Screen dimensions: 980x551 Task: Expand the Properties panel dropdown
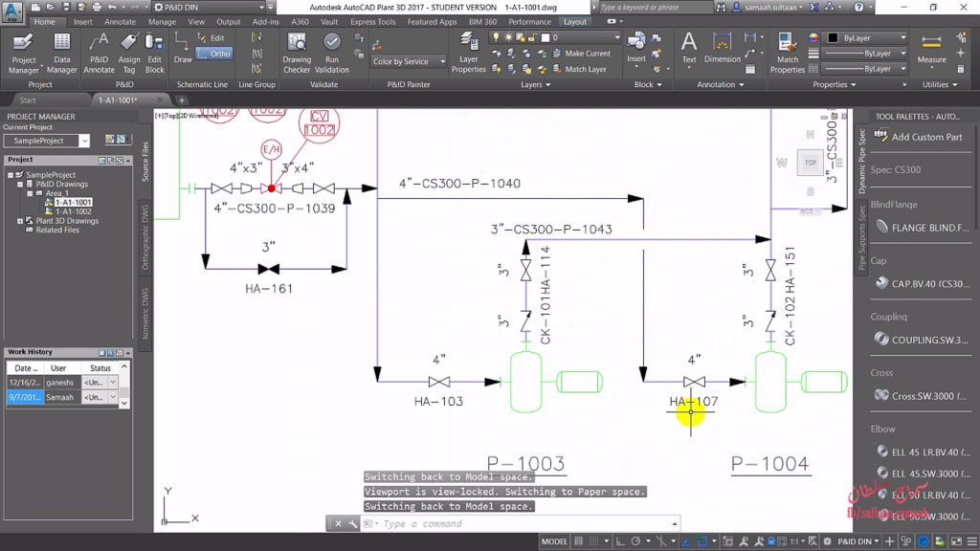pyautogui.click(x=835, y=84)
